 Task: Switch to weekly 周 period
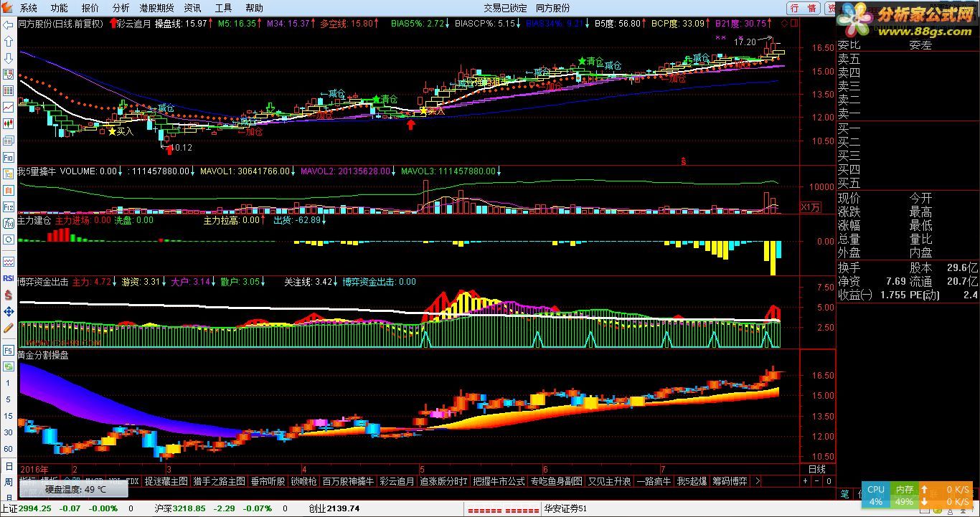point(9,482)
